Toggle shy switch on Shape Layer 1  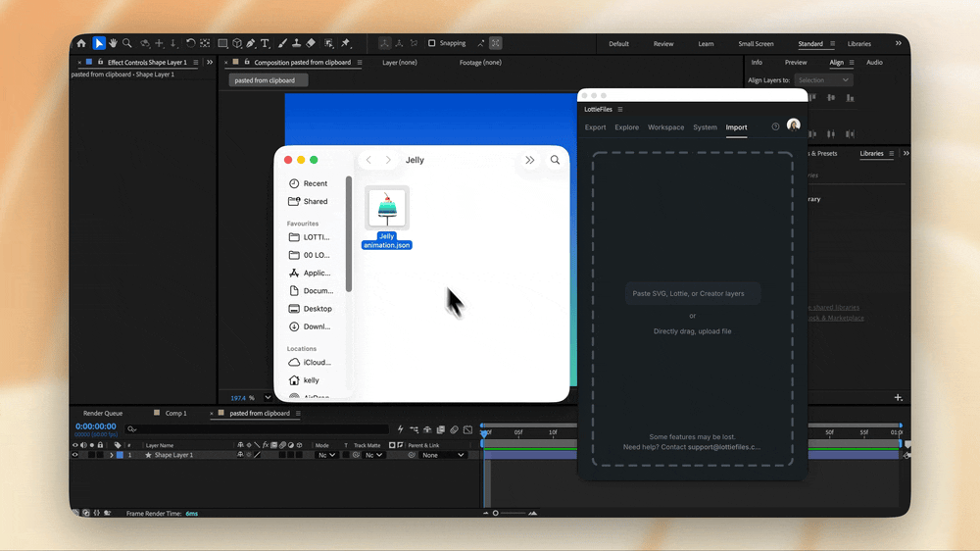click(x=240, y=455)
